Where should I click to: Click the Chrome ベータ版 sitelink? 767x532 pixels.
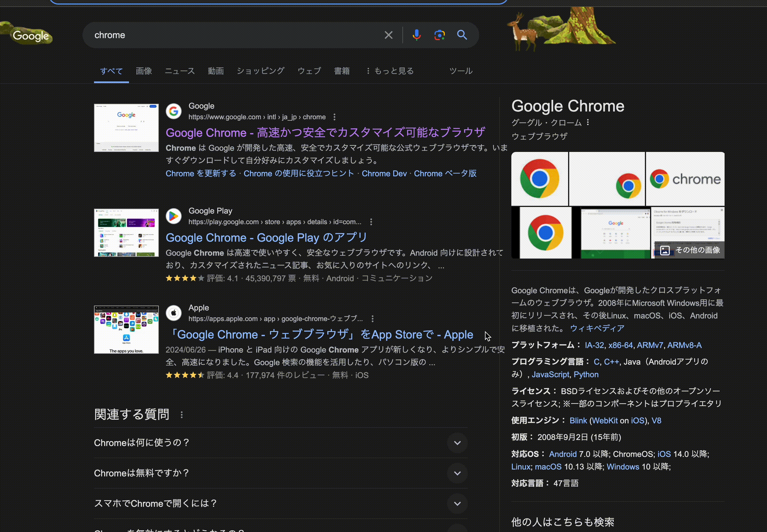point(445,174)
